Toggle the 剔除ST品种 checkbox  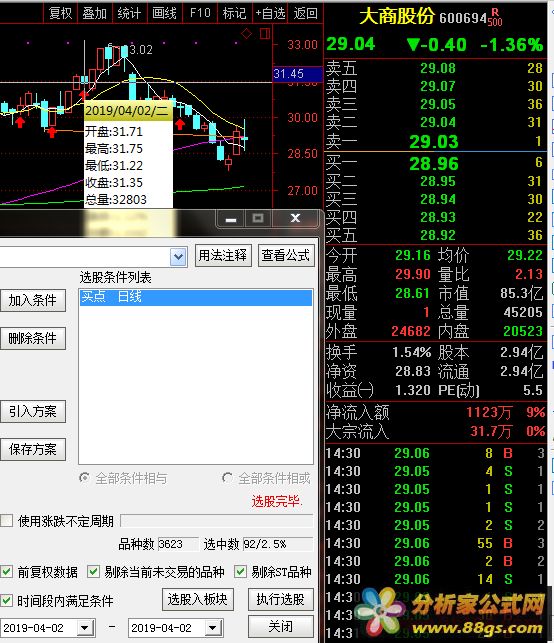pos(240,571)
